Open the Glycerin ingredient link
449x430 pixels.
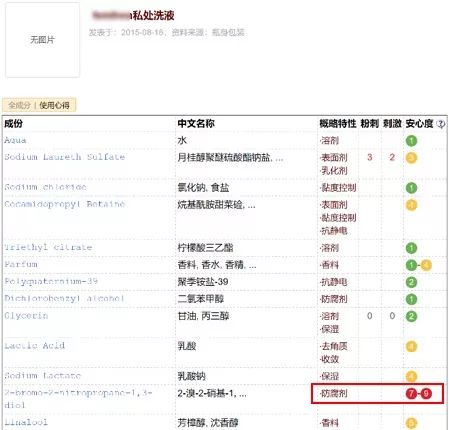tap(26, 315)
